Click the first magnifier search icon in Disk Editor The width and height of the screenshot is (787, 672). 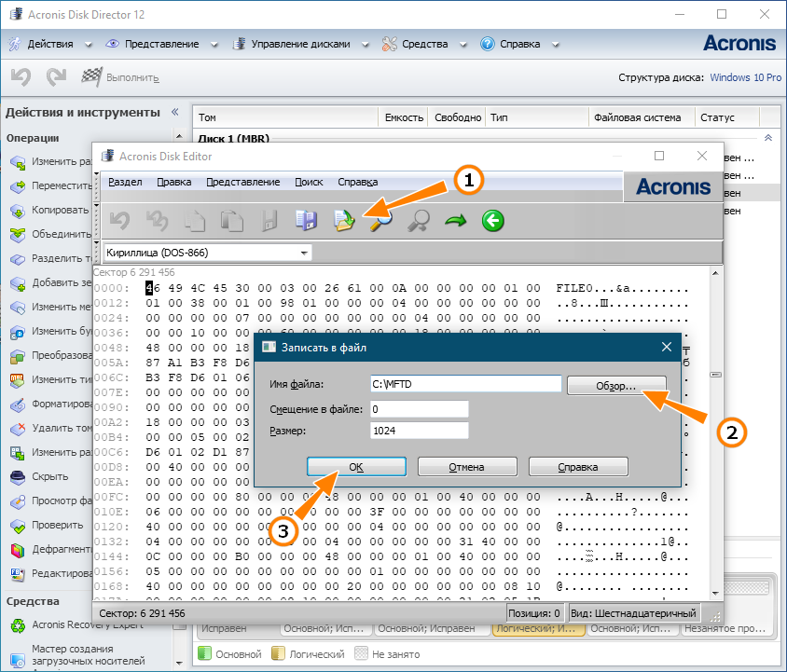(x=380, y=220)
